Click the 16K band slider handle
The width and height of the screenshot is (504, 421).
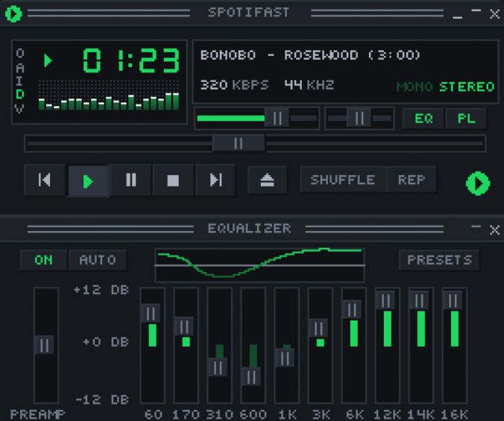click(453, 300)
